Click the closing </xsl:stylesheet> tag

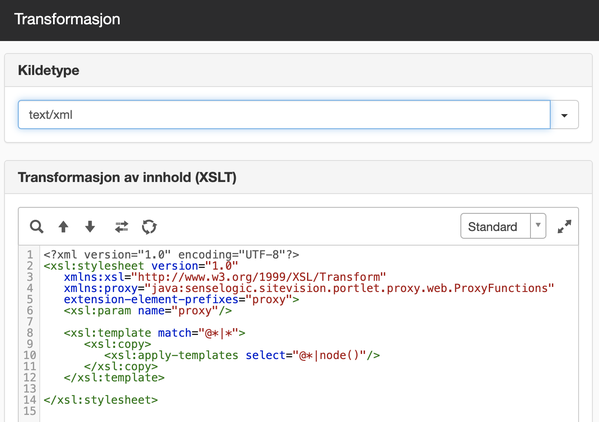coord(100,400)
